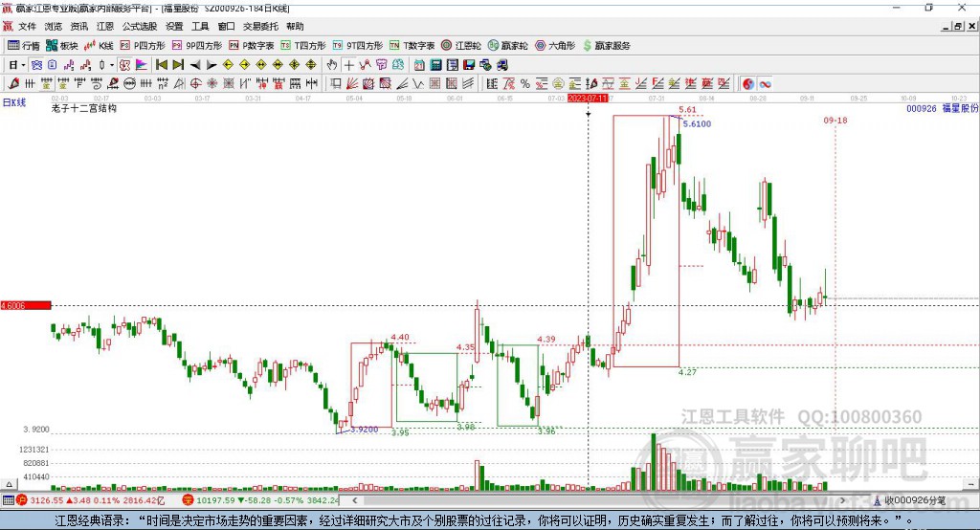Viewport: 980px width, 530px height.
Task: Click the calculator icon in toolbar
Action: point(435,64)
